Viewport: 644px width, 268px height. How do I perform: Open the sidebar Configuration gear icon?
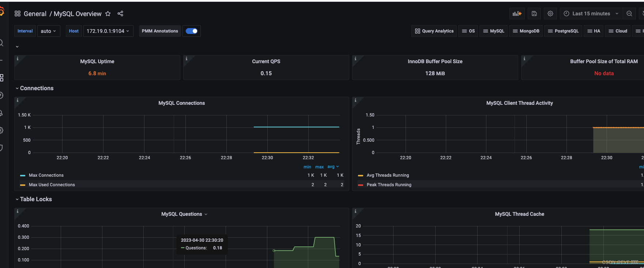[1, 130]
